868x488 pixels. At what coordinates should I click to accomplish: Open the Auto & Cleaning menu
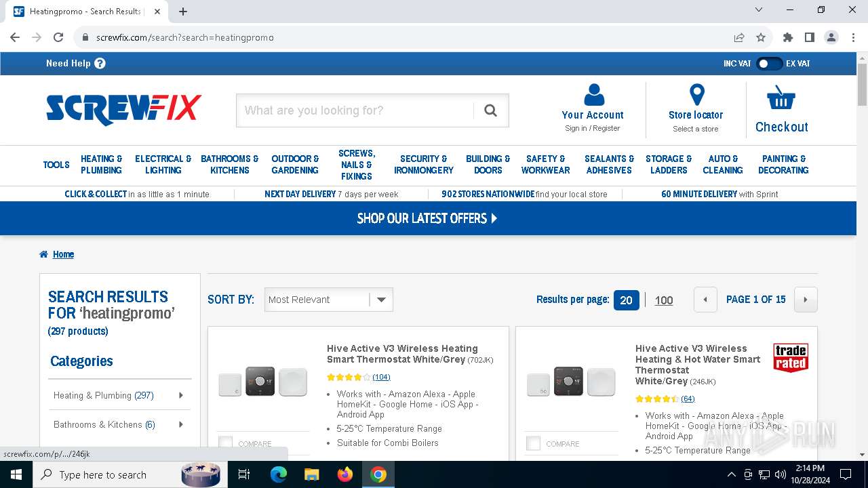click(723, 165)
